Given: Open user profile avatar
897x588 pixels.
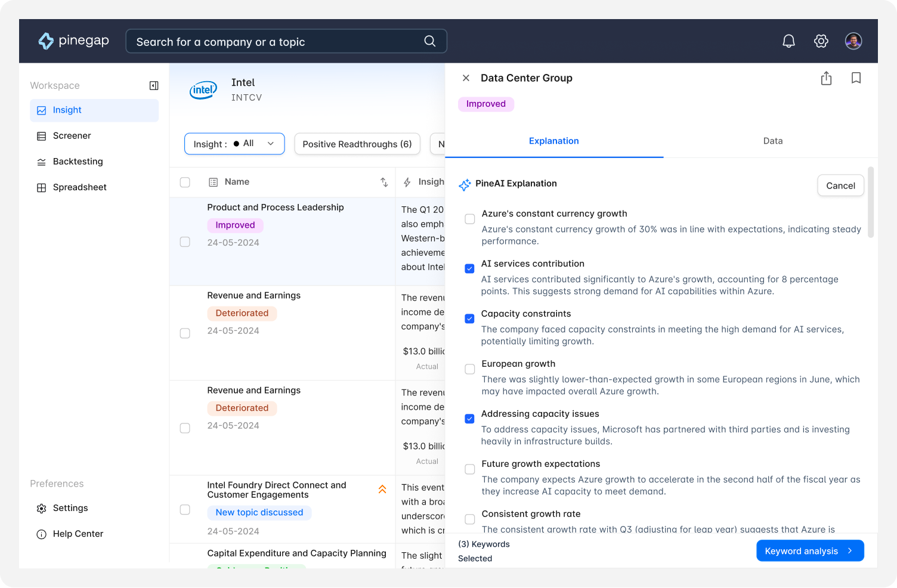Looking at the screenshot, I should (x=853, y=41).
